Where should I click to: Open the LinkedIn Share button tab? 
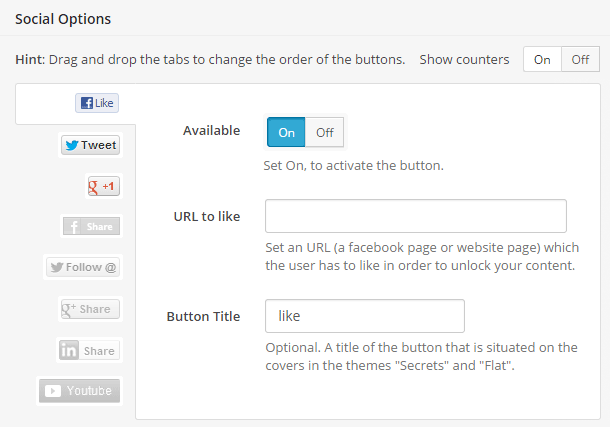click(89, 351)
